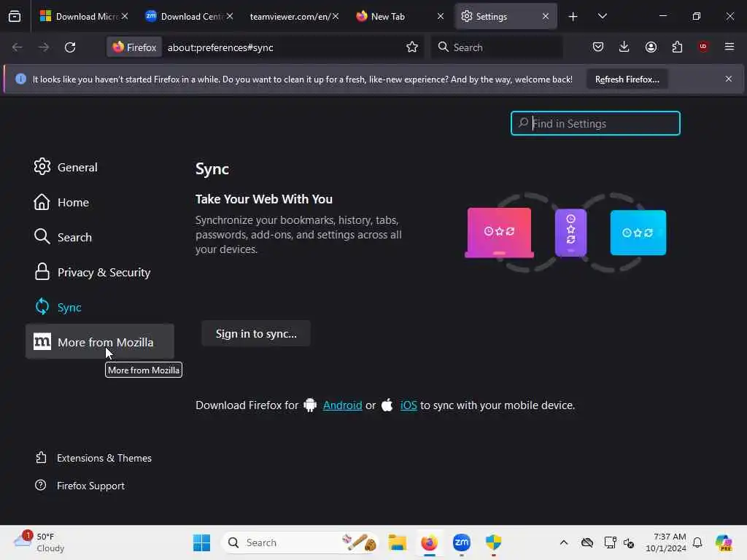Screen dimensions: 747x560
Task: Dismiss the Firefox refresh notification bar
Action: [729, 79]
